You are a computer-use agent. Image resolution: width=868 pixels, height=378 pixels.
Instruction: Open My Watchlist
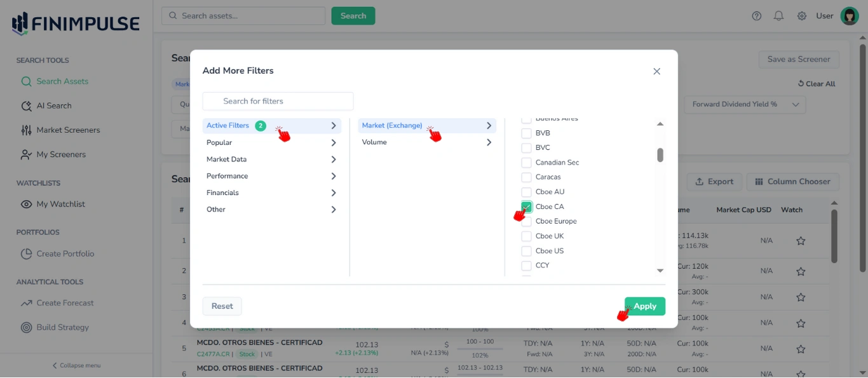click(59, 204)
